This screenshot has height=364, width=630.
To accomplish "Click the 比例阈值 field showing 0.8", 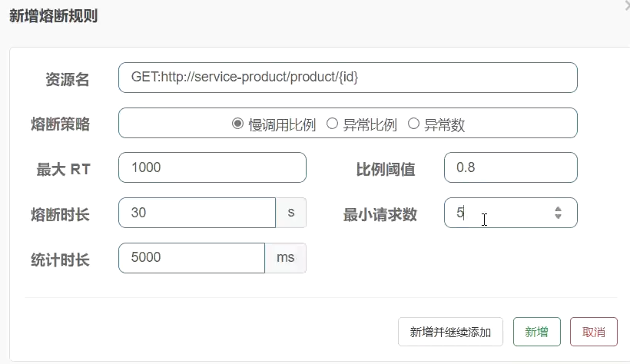I will point(511,167).
